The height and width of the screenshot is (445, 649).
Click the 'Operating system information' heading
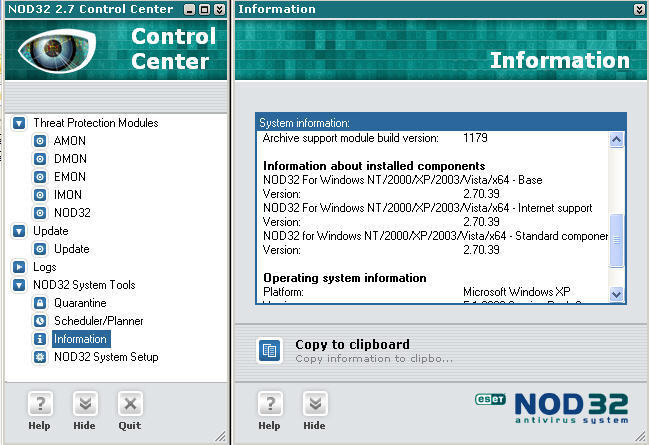[345, 278]
